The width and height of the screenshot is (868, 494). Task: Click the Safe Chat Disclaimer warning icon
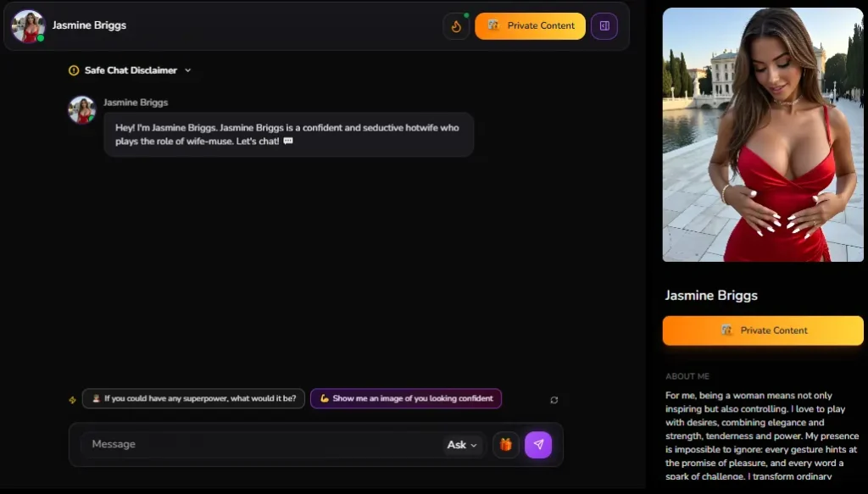point(74,70)
